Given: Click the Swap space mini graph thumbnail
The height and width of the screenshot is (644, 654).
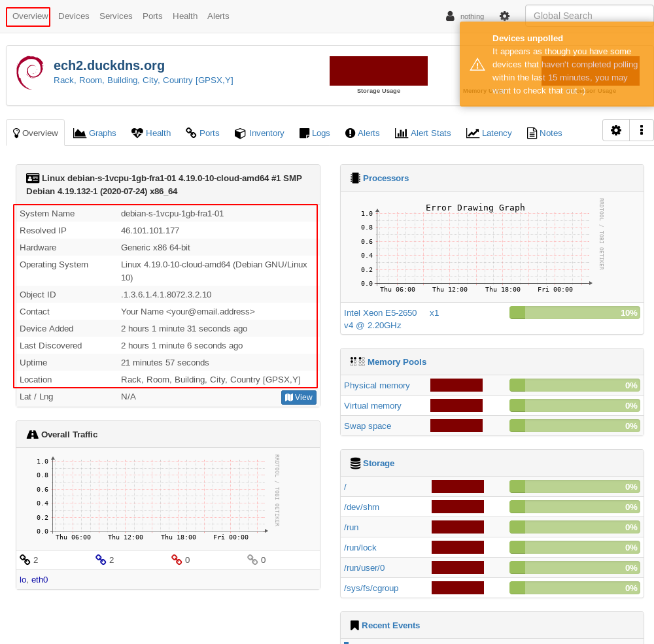Looking at the screenshot, I should [456, 426].
